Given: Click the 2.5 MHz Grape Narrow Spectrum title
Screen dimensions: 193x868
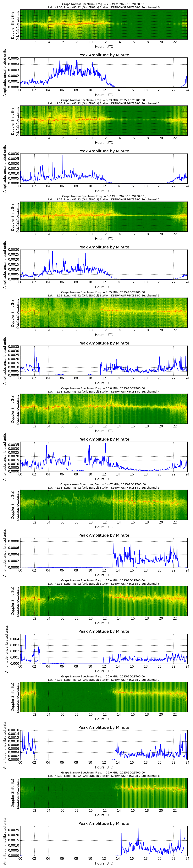Looking at the screenshot, I should pyautogui.click(x=104, y=4).
